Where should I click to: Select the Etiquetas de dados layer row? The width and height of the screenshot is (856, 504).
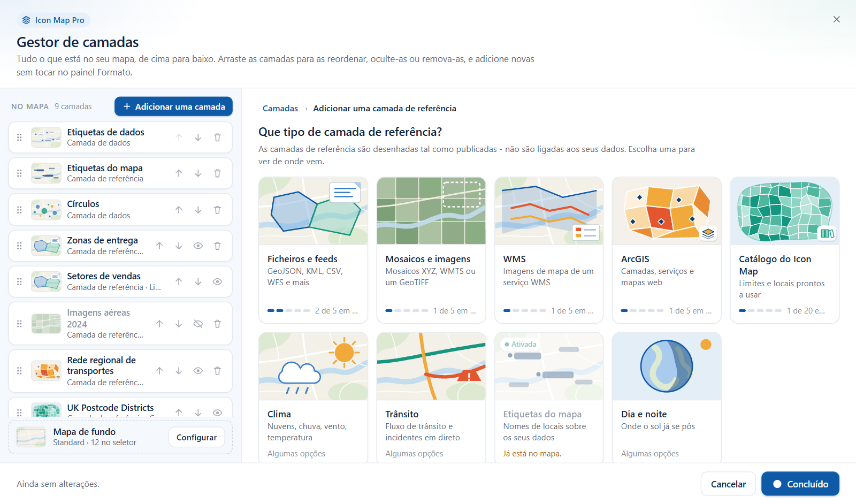pos(120,138)
